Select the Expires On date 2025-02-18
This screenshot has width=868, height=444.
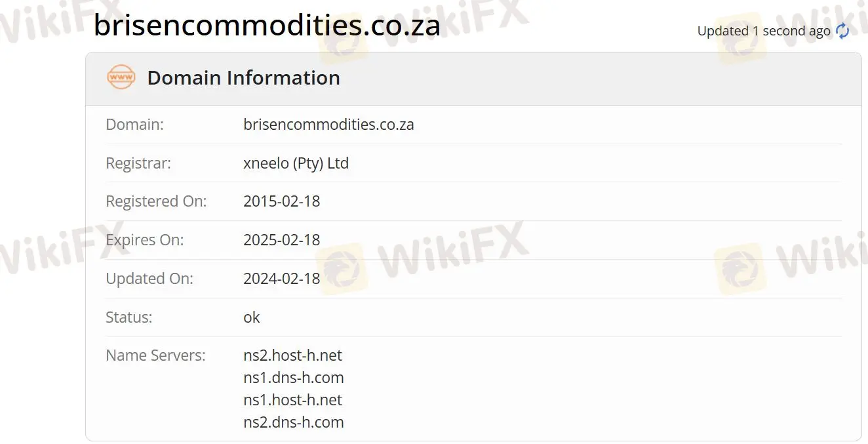click(x=281, y=239)
